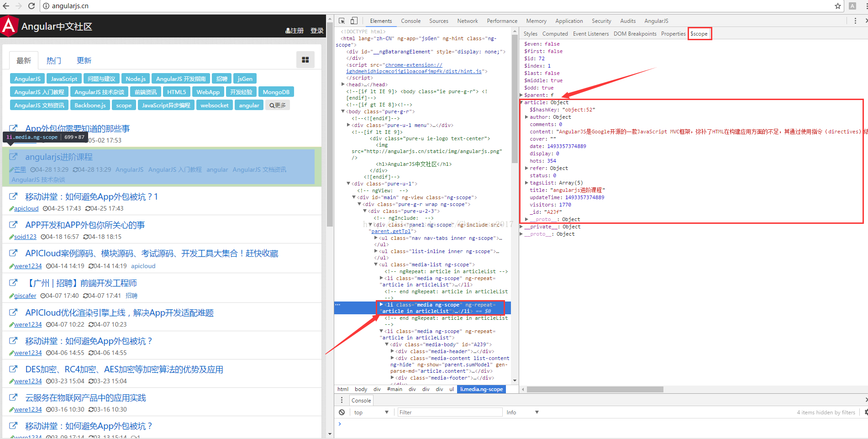Expand the head element in DOM tree
Screen dimensions: 868x439
[343, 84]
